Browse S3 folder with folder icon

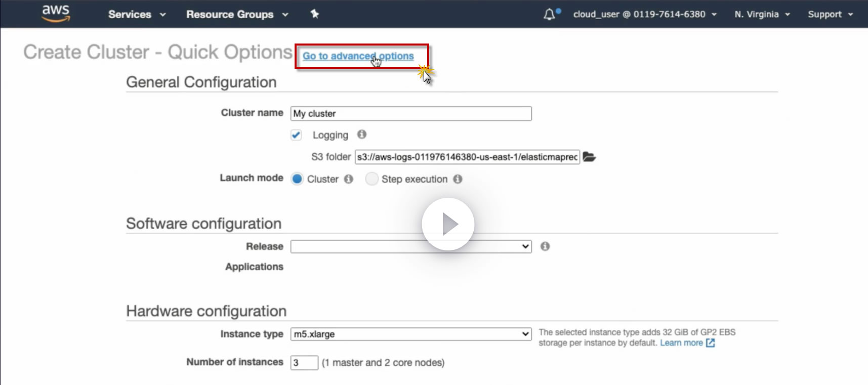coord(589,157)
